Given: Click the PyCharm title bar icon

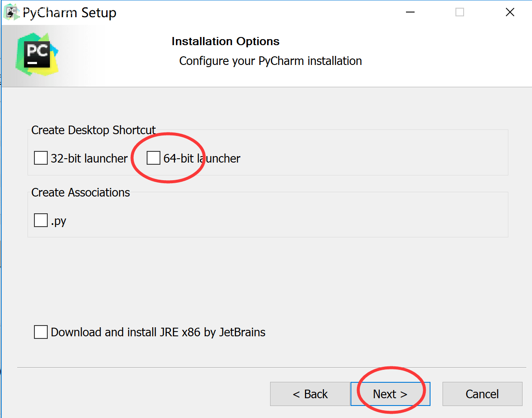Looking at the screenshot, I should (x=12, y=12).
